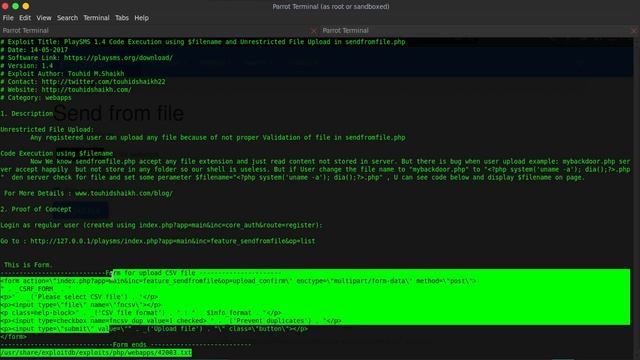Click the Exploit Title line

(203, 42)
